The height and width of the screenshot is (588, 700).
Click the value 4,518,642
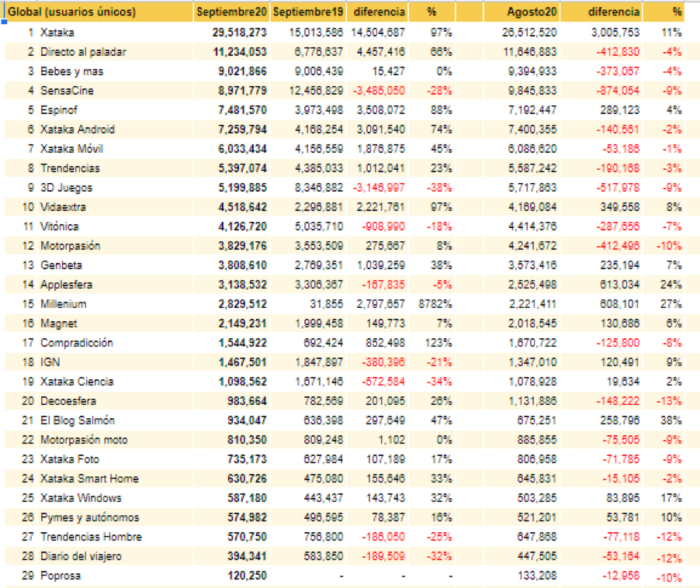tap(242, 207)
